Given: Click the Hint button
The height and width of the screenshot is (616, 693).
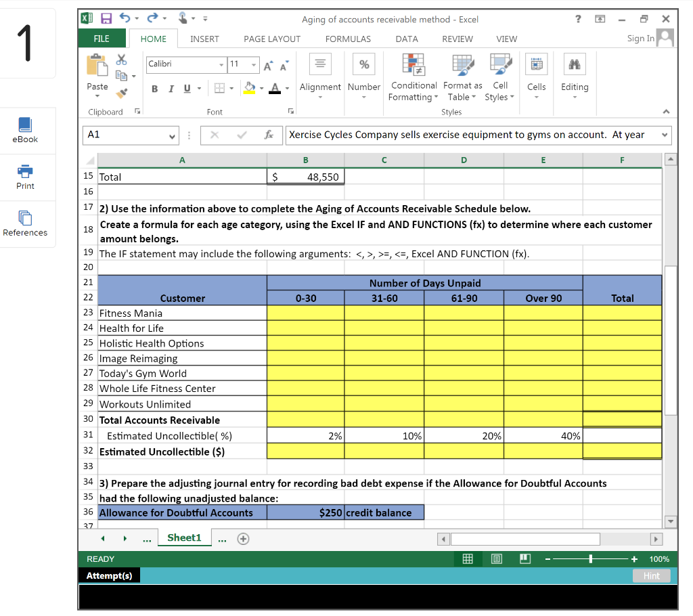Looking at the screenshot, I should pyautogui.click(x=651, y=575).
